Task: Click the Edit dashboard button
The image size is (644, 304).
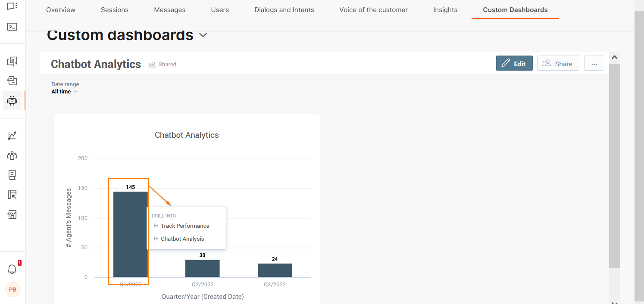Action: (x=514, y=63)
